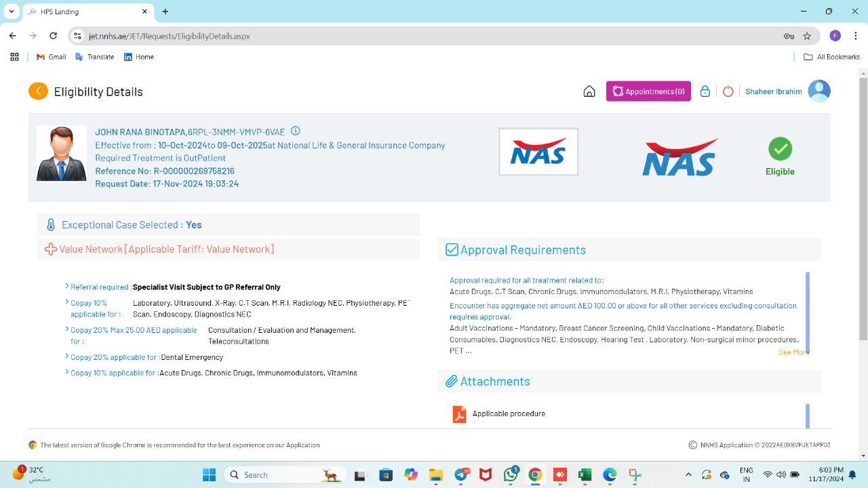Open Gmail bookmark in bookmarks bar
The width and height of the screenshot is (868, 488).
coord(51,57)
